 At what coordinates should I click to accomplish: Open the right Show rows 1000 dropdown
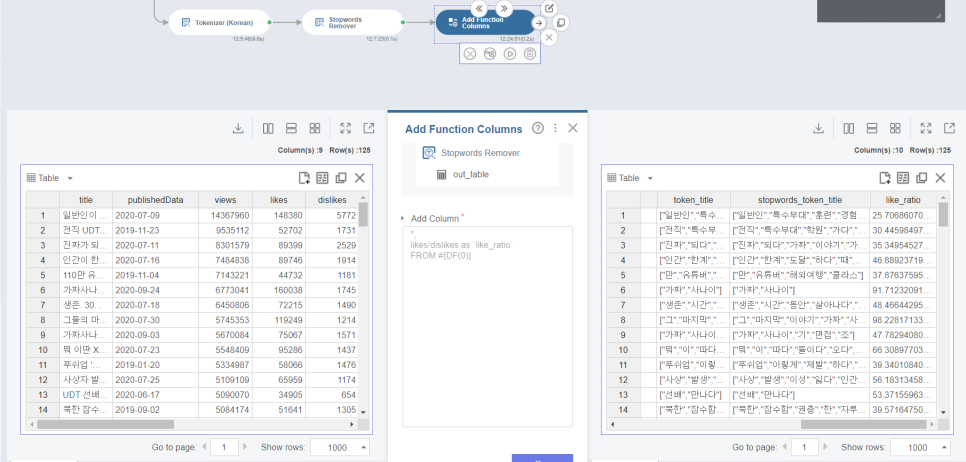click(x=920, y=447)
